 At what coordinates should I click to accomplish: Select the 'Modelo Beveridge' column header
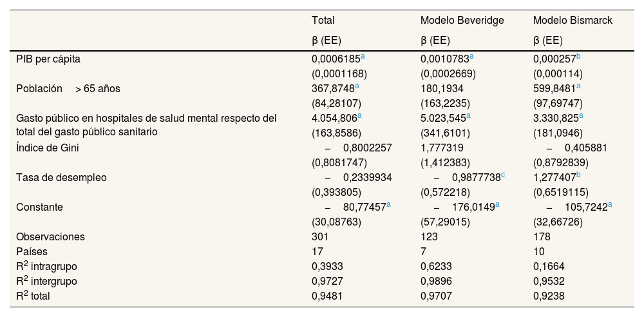[x=462, y=21]
